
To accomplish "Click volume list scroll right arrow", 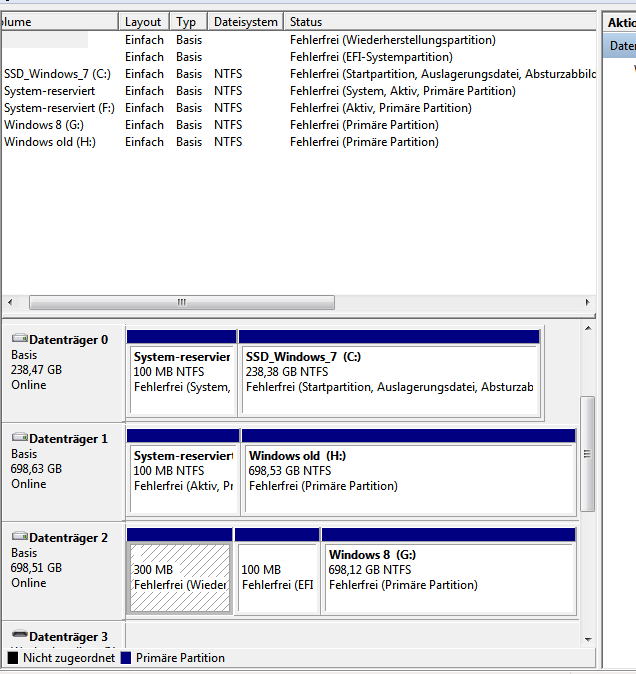I will 587,302.
